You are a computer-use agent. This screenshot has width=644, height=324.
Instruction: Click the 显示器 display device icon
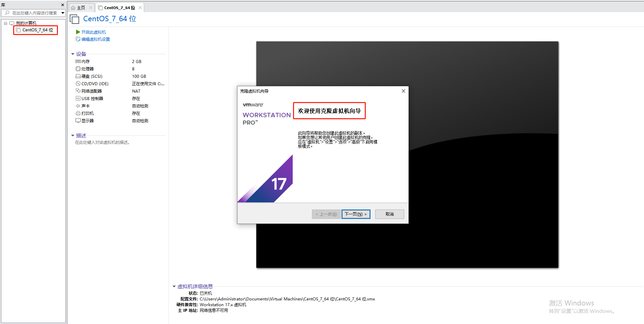point(78,121)
